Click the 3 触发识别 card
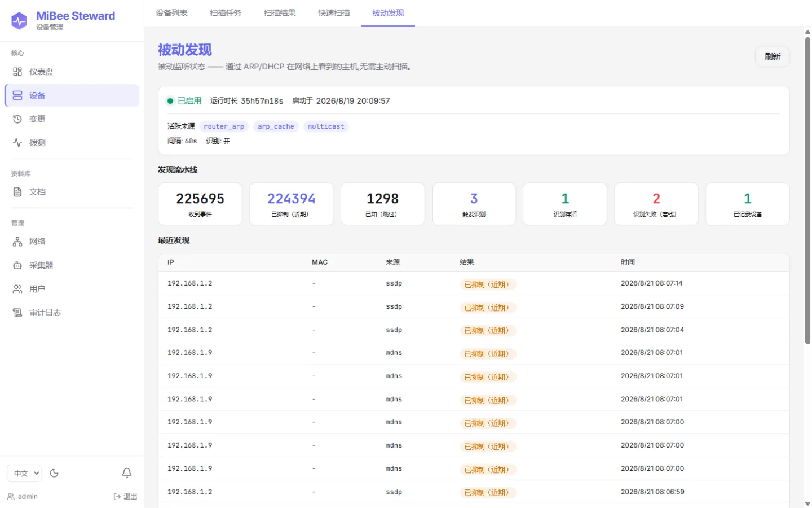This screenshot has width=812, height=508. [474, 204]
